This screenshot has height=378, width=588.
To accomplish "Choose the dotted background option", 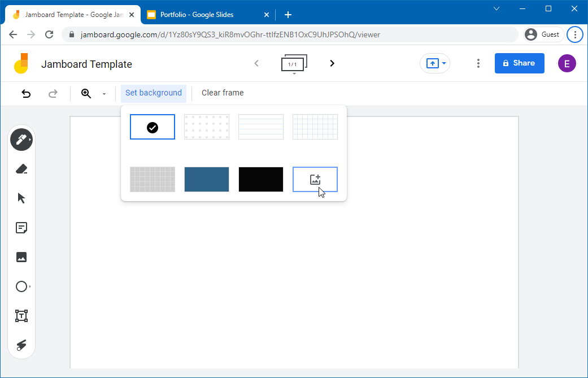I will click(207, 127).
